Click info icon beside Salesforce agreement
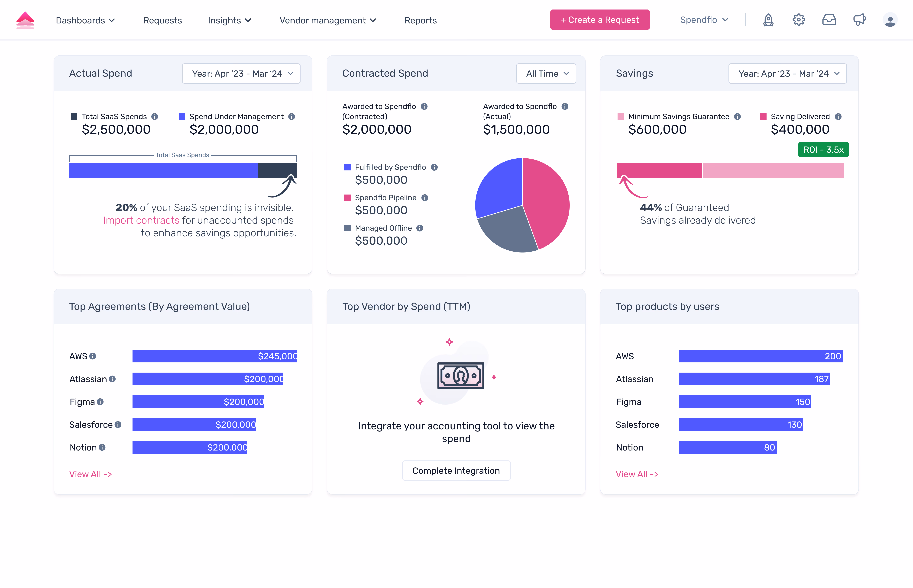Screen dimensions: 913x588 118,425
